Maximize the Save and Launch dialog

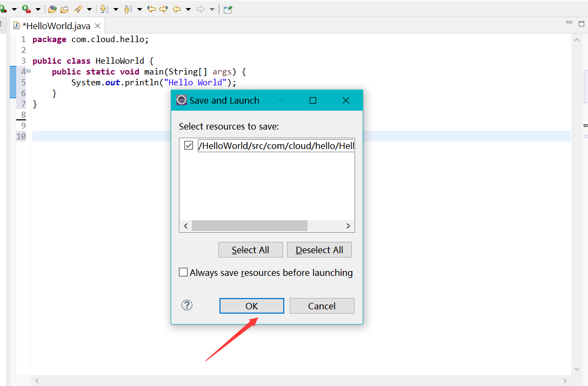(x=313, y=100)
